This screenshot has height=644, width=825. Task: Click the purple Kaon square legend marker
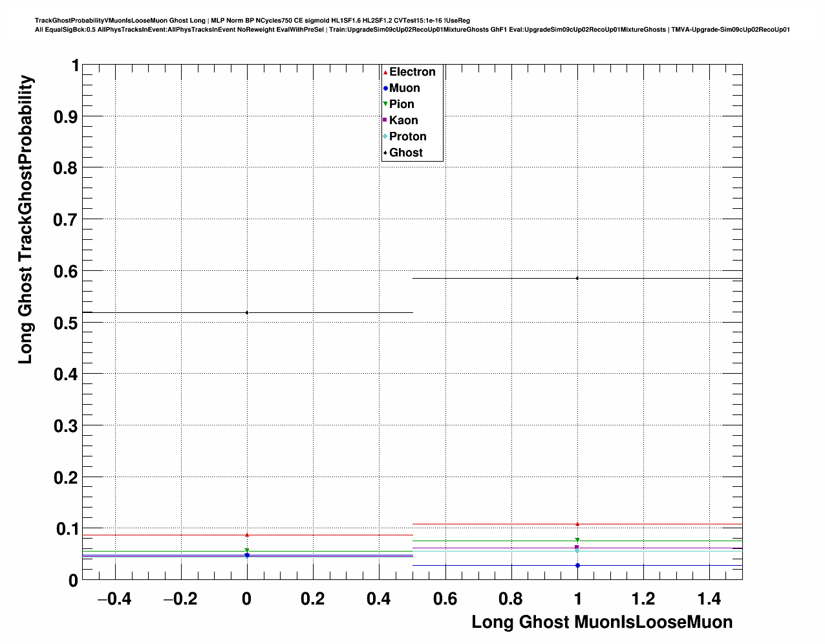(385, 120)
